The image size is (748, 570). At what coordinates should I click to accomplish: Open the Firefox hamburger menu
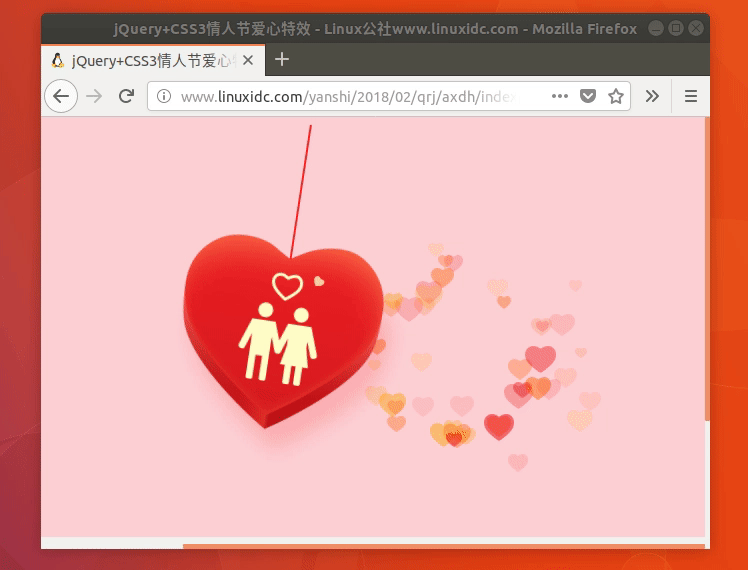click(691, 96)
